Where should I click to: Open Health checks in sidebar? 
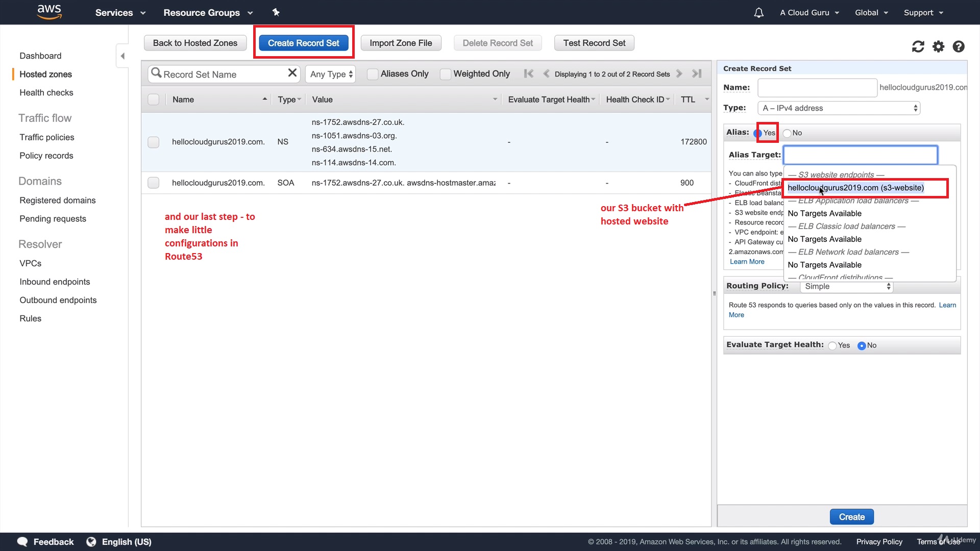pyautogui.click(x=46, y=92)
